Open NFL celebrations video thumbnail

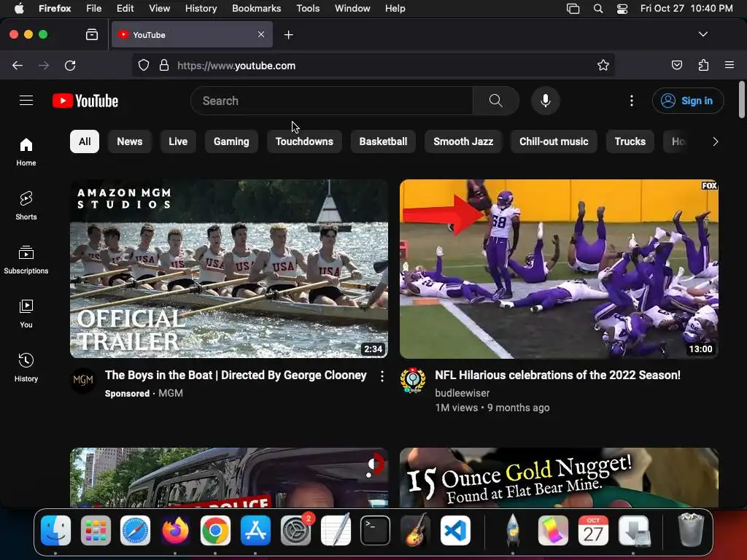coord(559,268)
